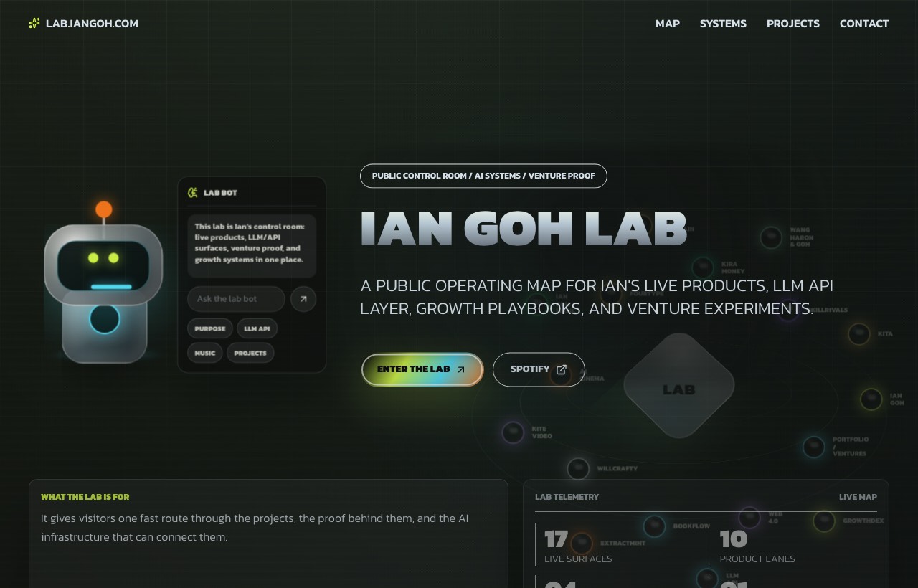Open the SPOTIFY external link button
The width and height of the screenshot is (918, 588).
pyautogui.click(x=539, y=369)
